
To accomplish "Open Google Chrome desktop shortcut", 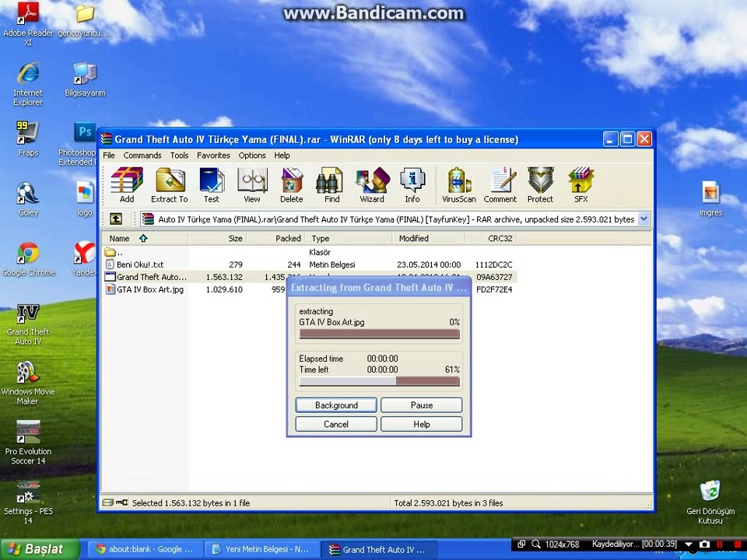I will click(28, 259).
